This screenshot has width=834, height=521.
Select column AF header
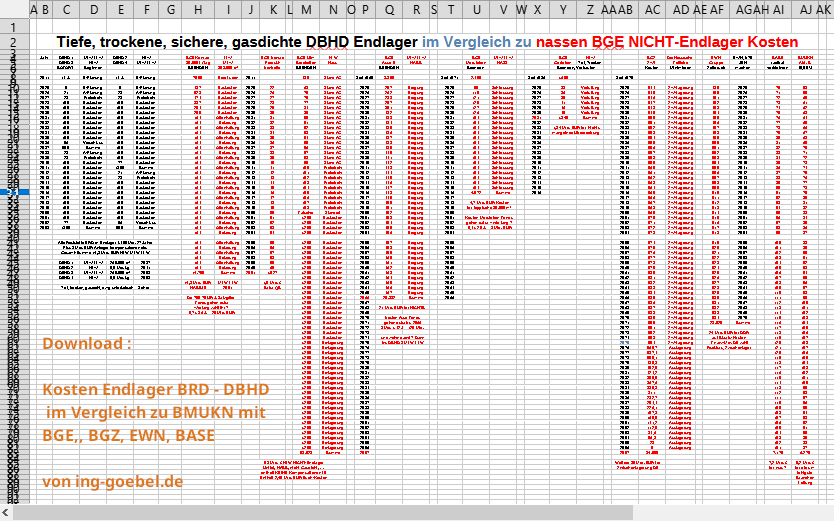717,10
